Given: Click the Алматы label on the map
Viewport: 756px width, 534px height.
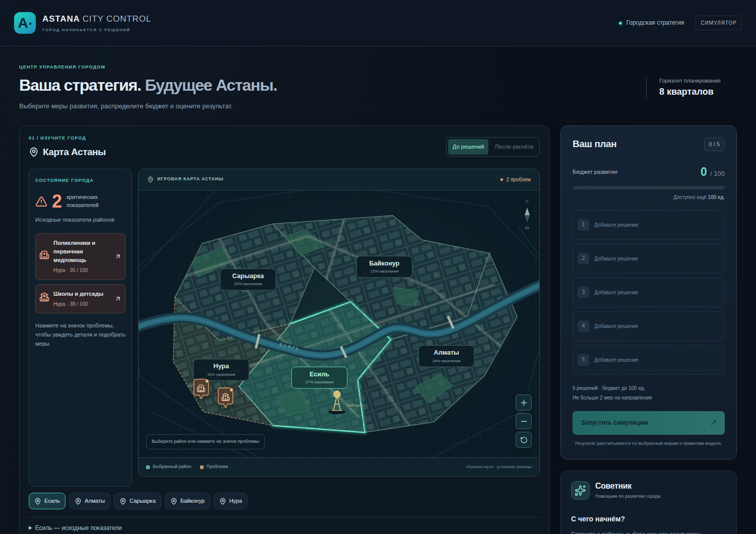Looking at the screenshot, I should (447, 356).
